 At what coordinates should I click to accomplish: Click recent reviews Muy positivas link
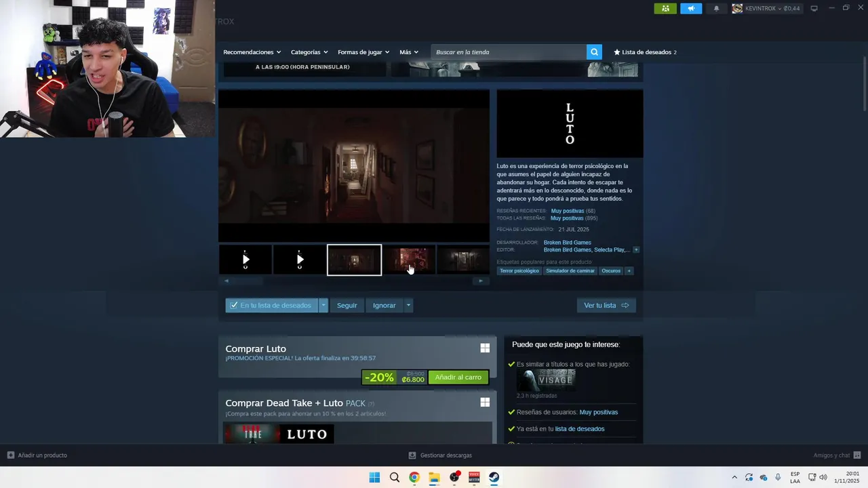[568, 211]
